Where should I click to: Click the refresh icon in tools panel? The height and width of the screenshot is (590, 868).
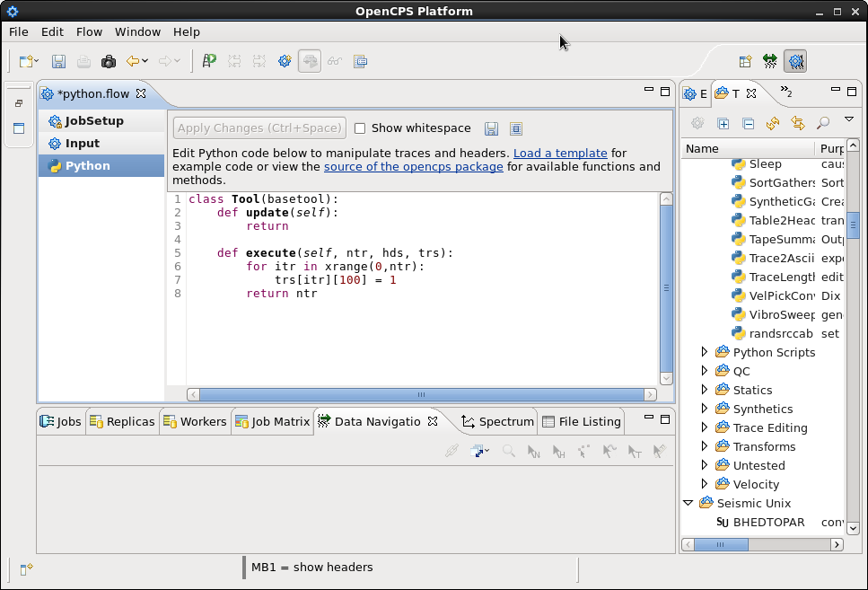[x=772, y=123]
